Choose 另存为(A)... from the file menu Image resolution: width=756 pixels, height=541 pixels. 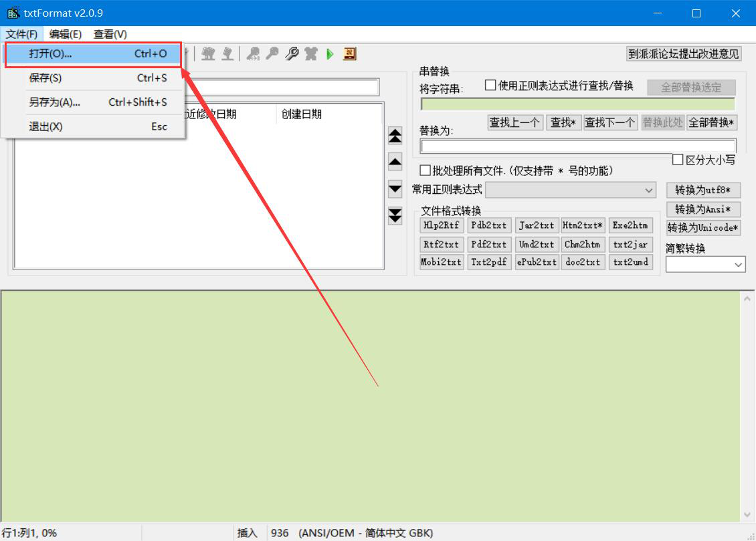click(94, 102)
